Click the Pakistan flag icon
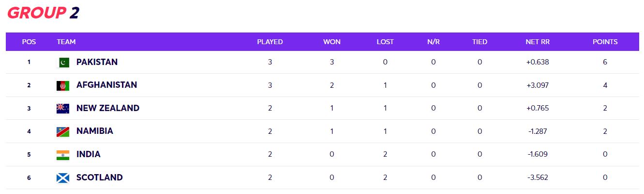Viewport: 644px width, 194px height. tap(63, 62)
